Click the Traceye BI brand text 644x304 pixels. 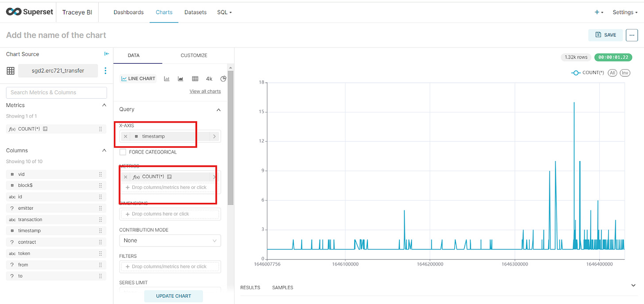tap(77, 12)
